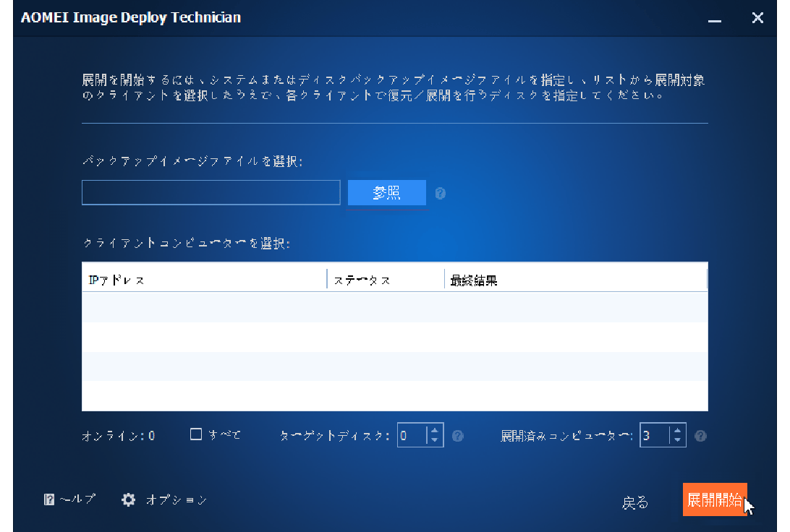
Task: Click the help book icon at bottom left
Action: coord(49,499)
